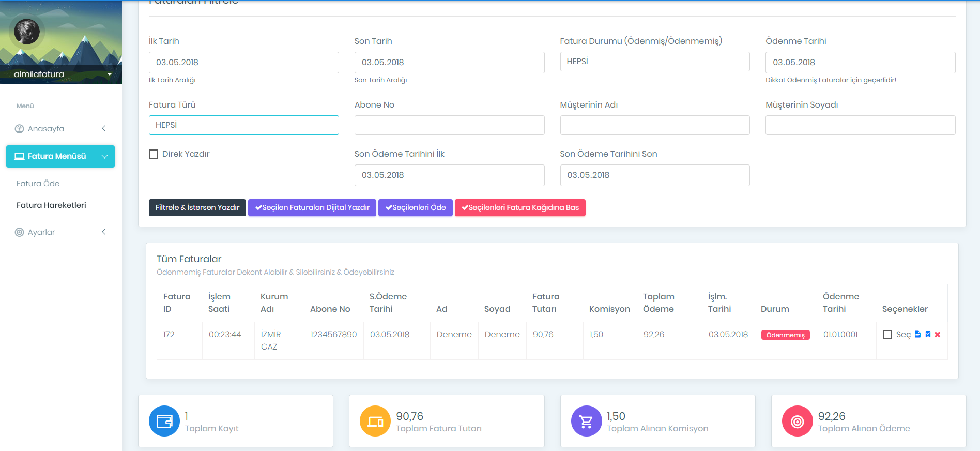Click Filtrele & İstersen Yazdır button
This screenshot has width=980, height=451.
(x=197, y=207)
